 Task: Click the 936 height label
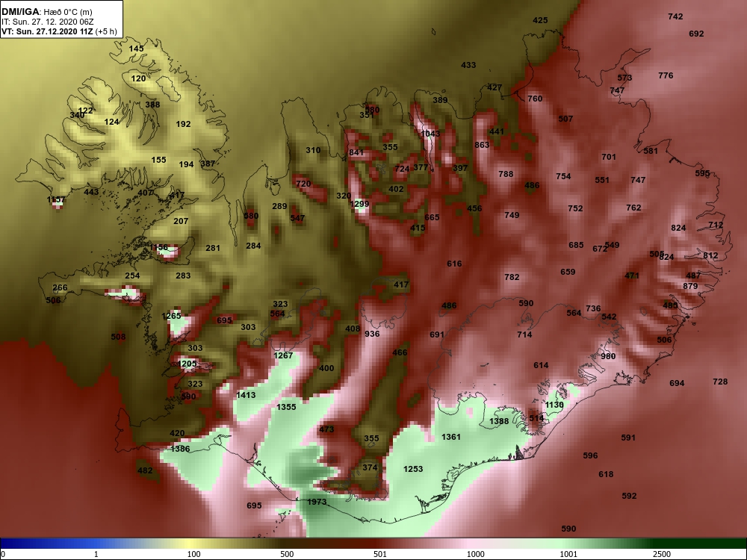click(x=372, y=334)
